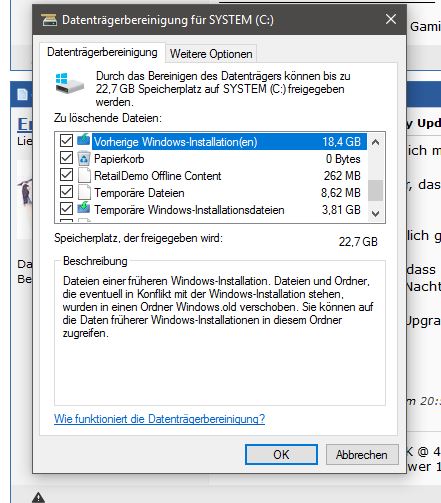This screenshot has width=441, height=503.
Task: Click the document icon in the blue header of the background window
Action: click(x=22, y=94)
